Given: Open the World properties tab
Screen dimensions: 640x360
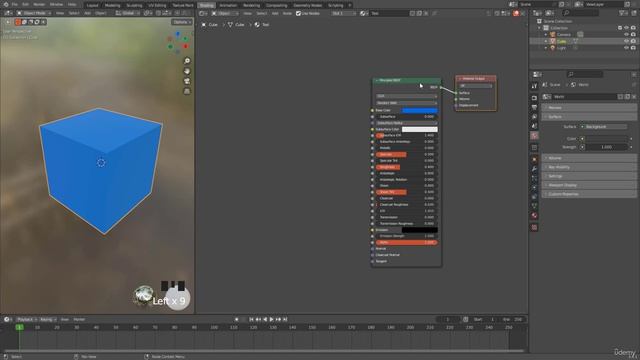Looking at the screenshot, I should click(534, 136).
